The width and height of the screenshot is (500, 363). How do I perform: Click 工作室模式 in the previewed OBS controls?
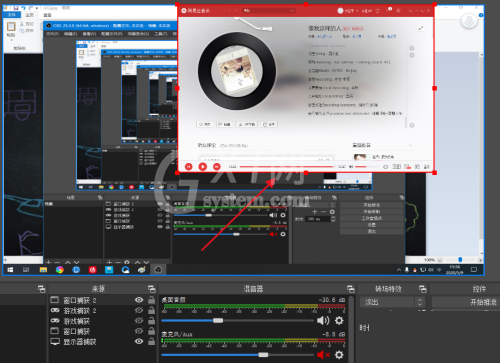click(372, 218)
